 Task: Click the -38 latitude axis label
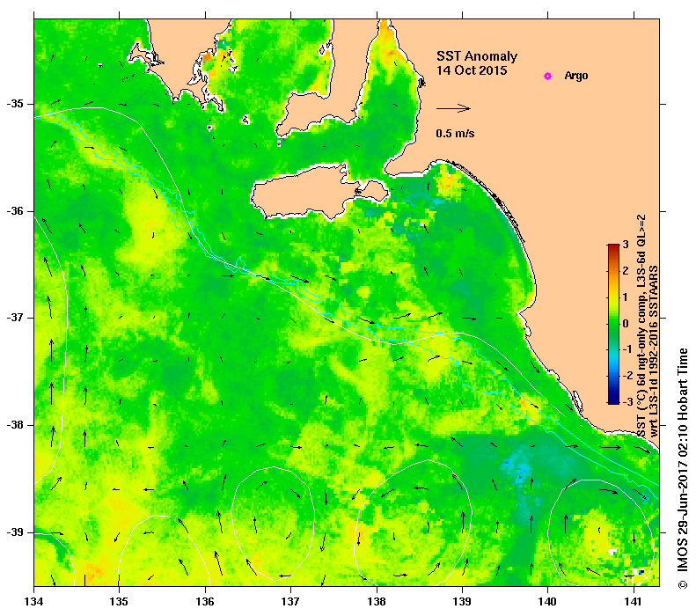14,425
